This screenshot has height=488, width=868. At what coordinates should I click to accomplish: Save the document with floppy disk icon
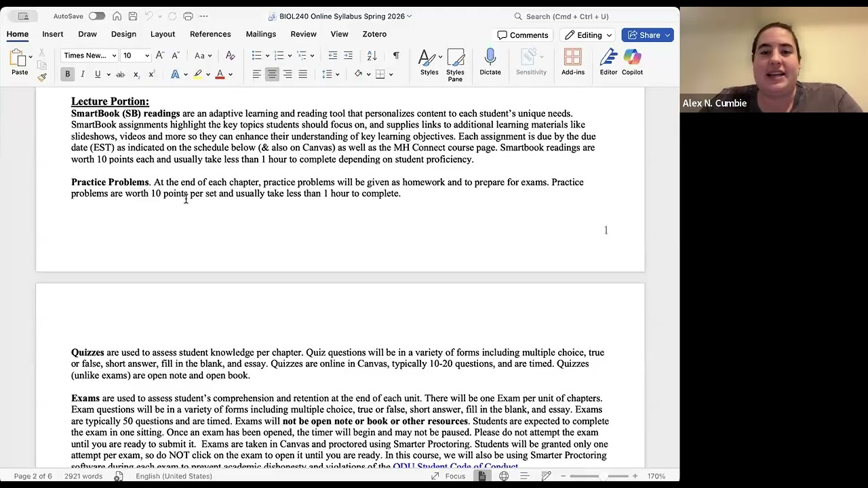pyautogui.click(x=133, y=16)
